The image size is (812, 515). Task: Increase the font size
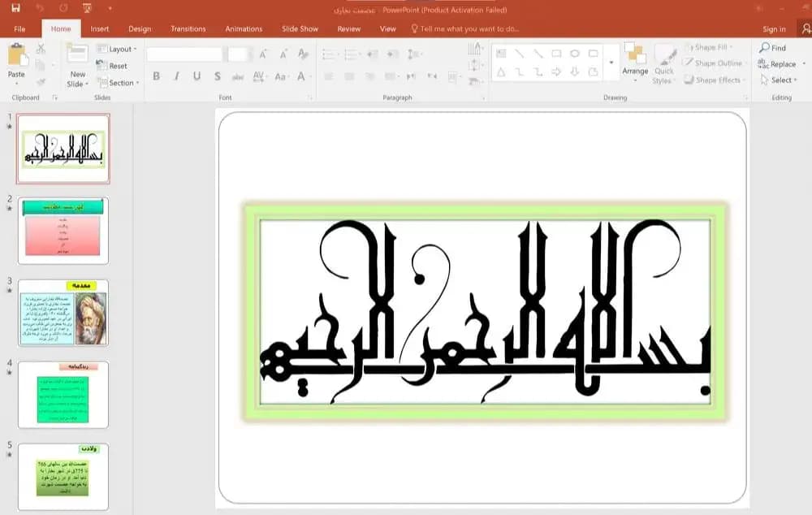point(263,54)
